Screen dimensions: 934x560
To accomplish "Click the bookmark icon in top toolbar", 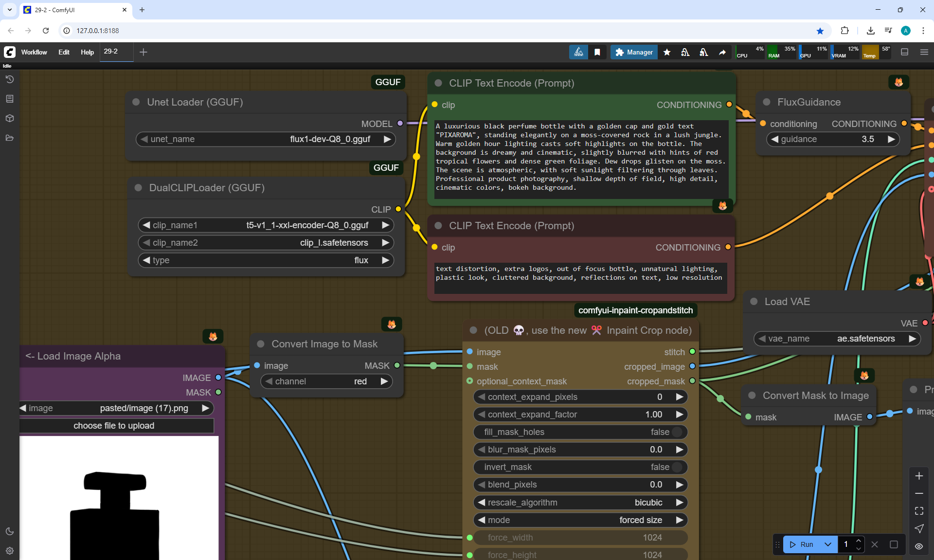I will coord(597,52).
